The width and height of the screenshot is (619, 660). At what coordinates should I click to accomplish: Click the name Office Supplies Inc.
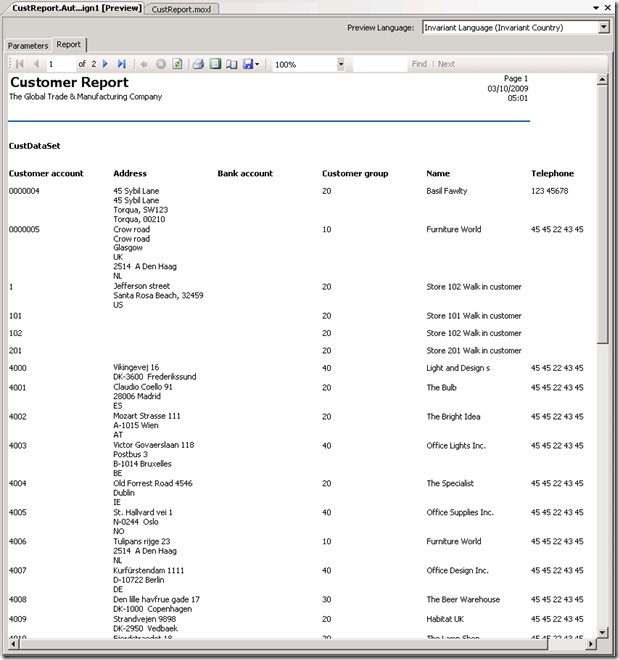coord(460,512)
